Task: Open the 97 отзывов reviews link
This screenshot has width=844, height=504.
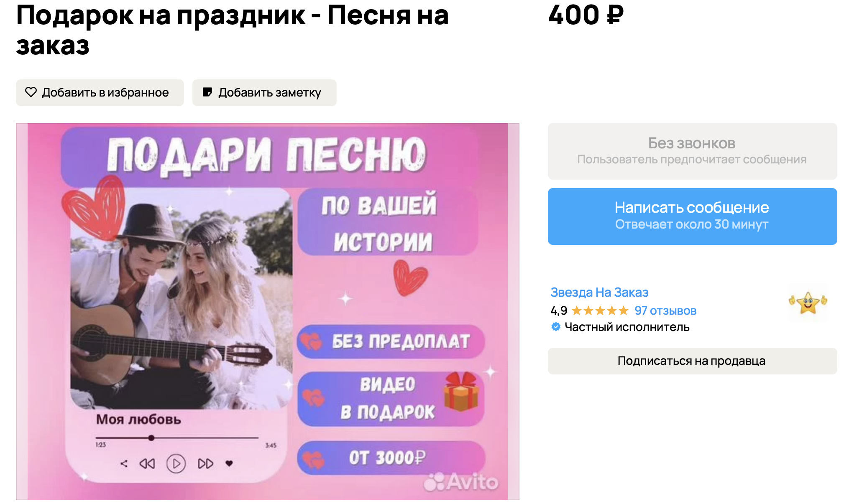Action: [x=665, y=311]
